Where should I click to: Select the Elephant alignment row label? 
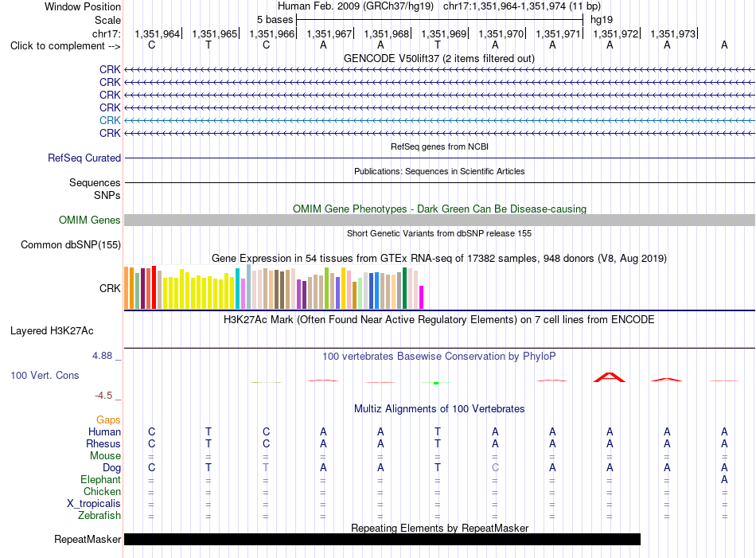click(101, 479)
